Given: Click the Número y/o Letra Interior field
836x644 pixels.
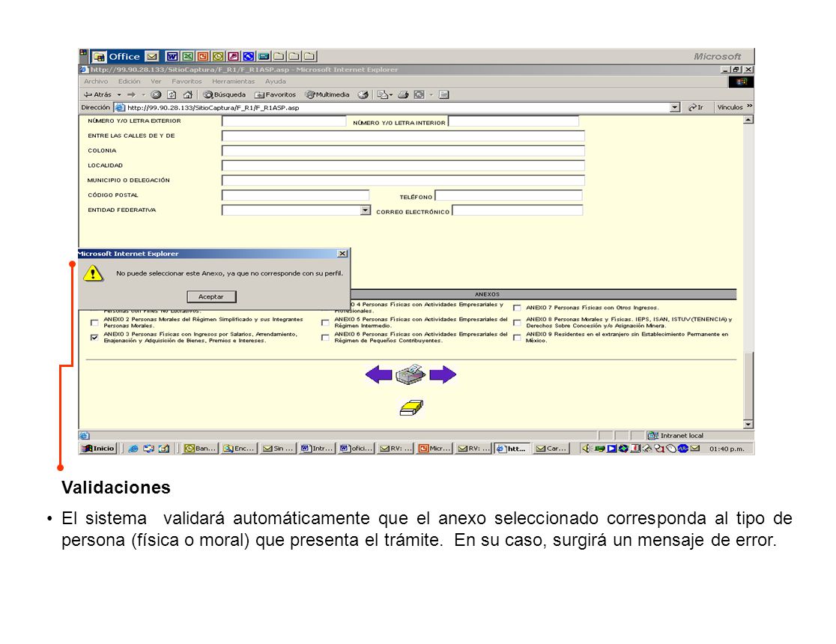Looking at the screenshot, I should [513, 121].
